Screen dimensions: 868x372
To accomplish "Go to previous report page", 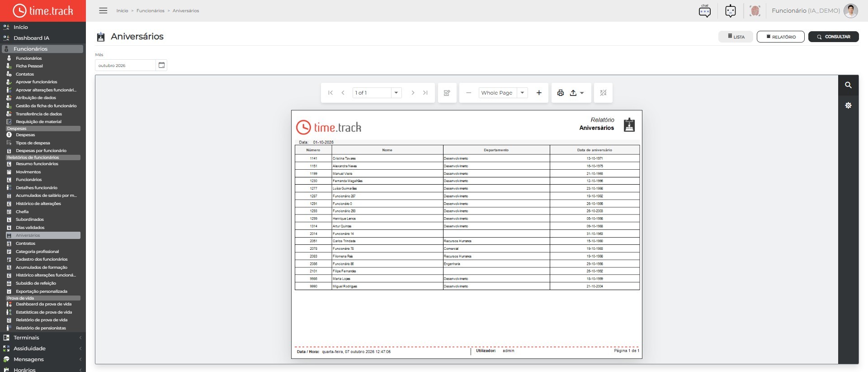I will pyautogui.click(x=343, y=93).
